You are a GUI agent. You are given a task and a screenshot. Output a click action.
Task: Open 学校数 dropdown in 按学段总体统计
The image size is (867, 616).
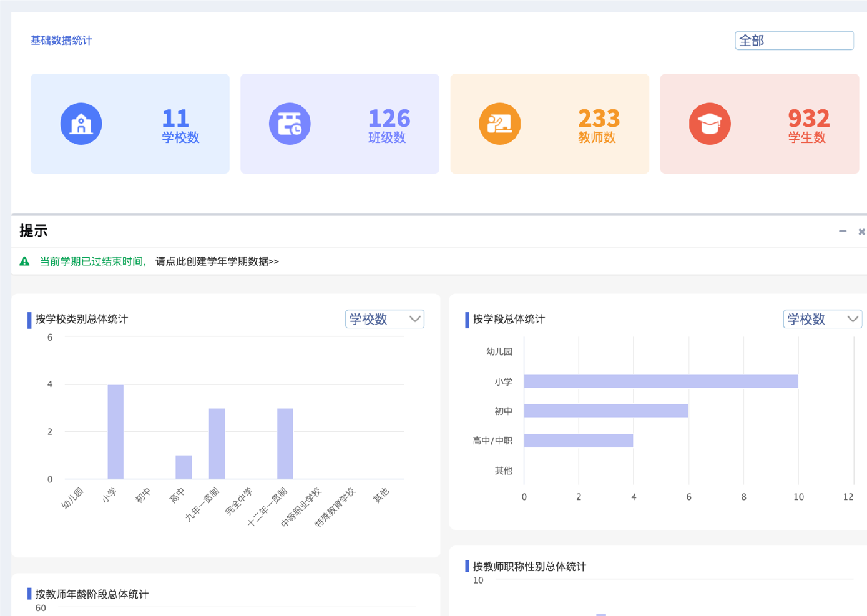pyautogui.click(x=822, y=319)
